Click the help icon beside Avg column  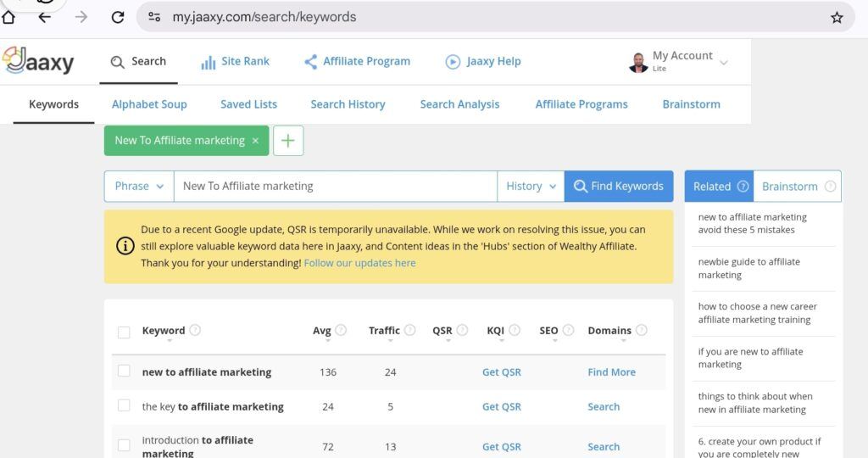pos(341,330)
